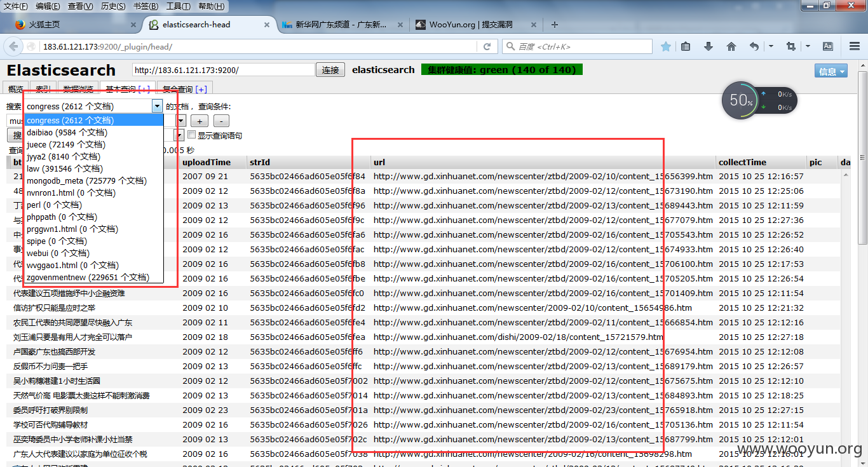The width and height of the screenshot is (868, 467).
Task: Expand the undo arrow dropdown caret
Action: tap(770, 46)
